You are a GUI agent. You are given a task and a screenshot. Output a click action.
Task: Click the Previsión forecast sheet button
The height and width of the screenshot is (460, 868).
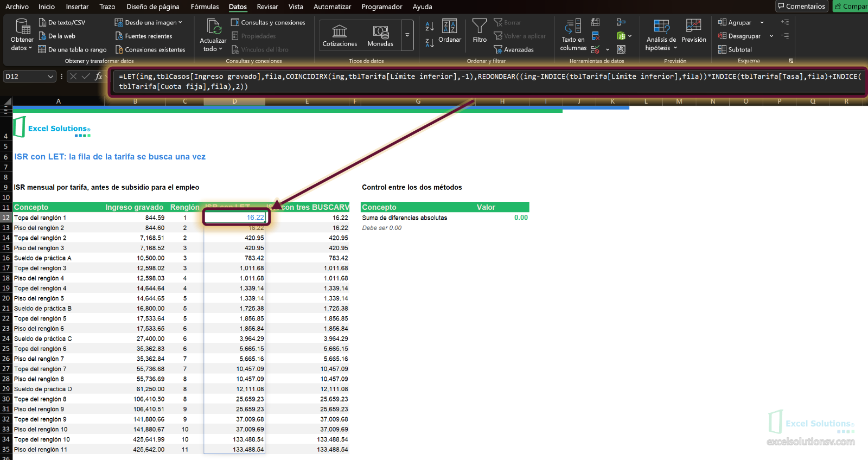point(694,31)
